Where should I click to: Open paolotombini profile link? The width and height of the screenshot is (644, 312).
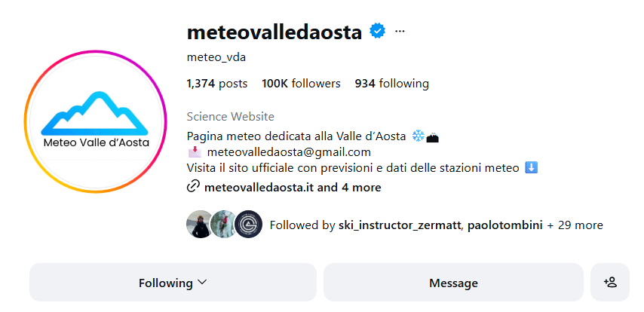click(x=505, y=225)
